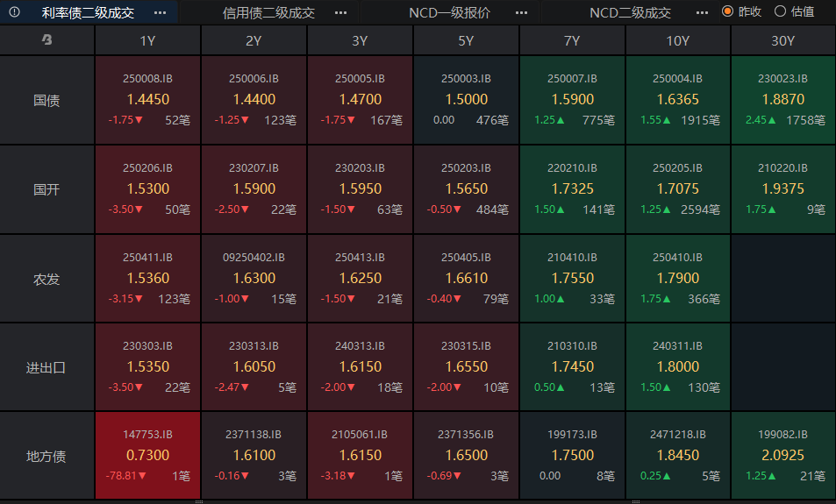Switch to 信用债二级成交 tab

tap(268, 12)
